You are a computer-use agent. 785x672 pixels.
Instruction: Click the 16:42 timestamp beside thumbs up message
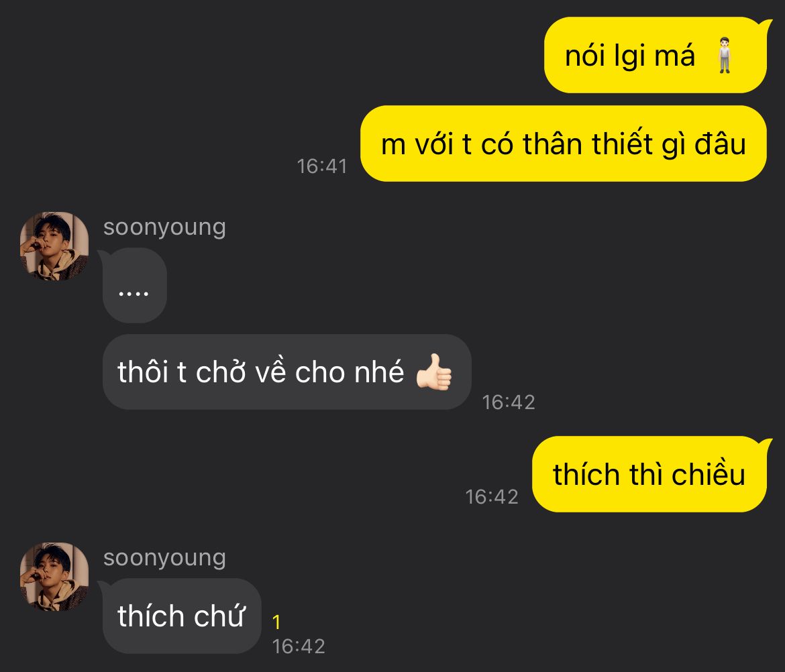point(509,402)
